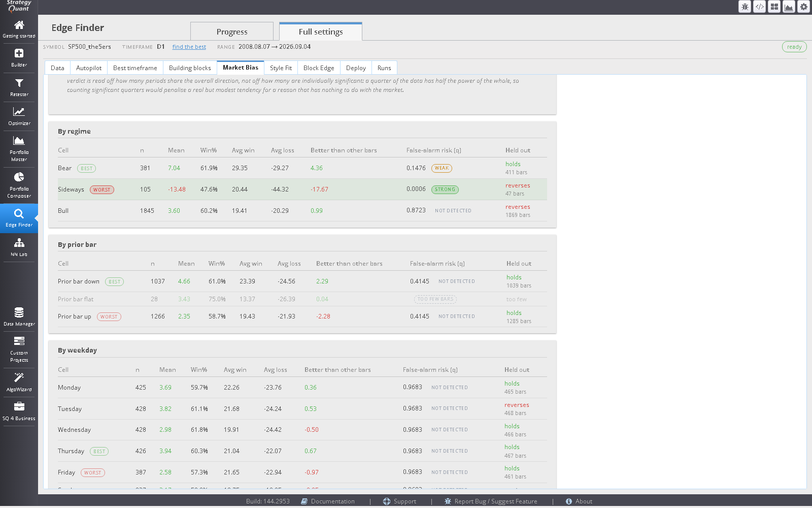Open the NN Lab module
812x508 pixels.
pos(19,247)
